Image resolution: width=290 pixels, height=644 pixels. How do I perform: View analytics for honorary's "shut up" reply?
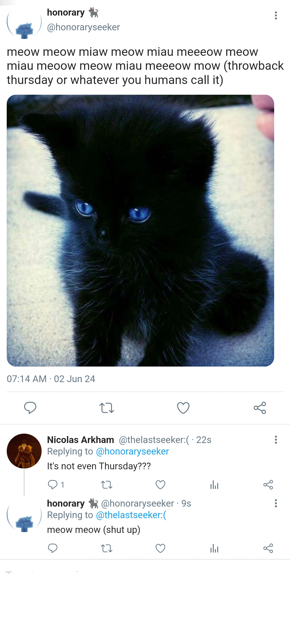(214, 548)
